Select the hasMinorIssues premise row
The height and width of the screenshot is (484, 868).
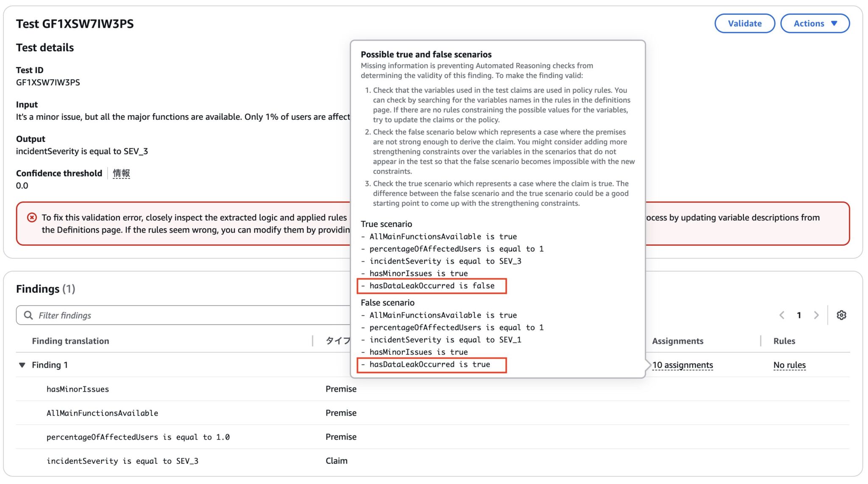[78, 389]
